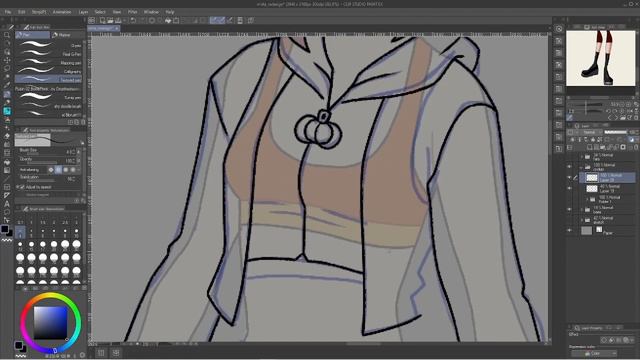
Task: Hide the Paper layer
Action: [569, 230]
